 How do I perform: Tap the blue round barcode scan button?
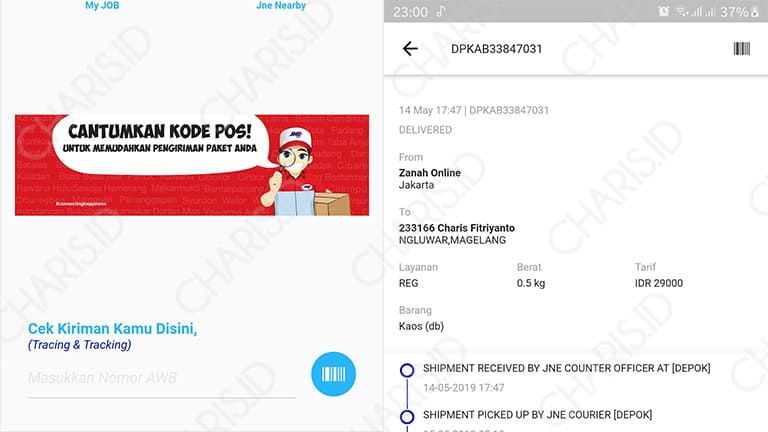point(334,374)
